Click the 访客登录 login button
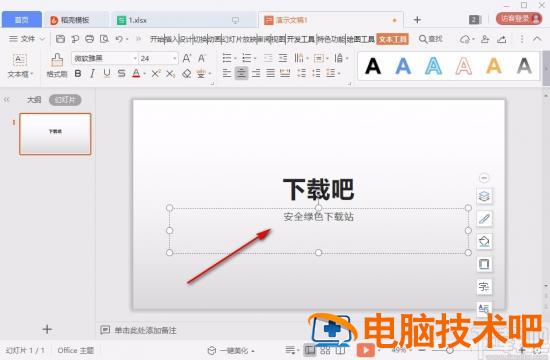The image size is (550, 360). 519,19
